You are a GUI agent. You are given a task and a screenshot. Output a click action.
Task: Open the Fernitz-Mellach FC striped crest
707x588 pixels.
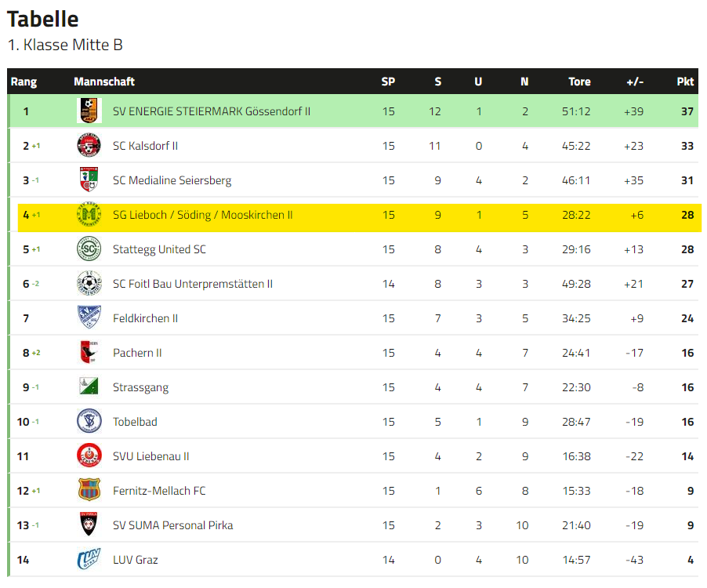89,490
